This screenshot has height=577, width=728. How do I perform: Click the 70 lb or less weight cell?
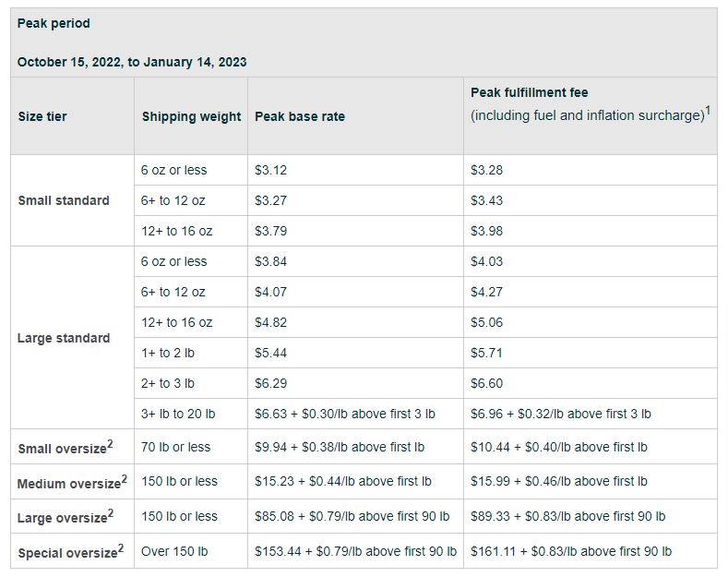tap(175, 447)
